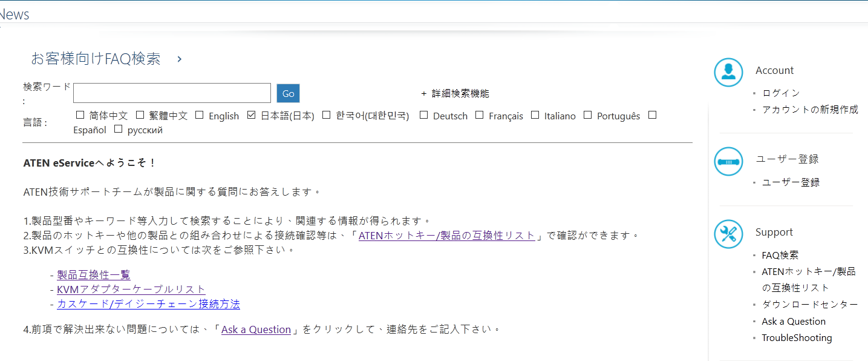This screenshot has height=361, width=868.
Task: Click the ユーザー登録 section heading
Action: click(x=787, y=159)
